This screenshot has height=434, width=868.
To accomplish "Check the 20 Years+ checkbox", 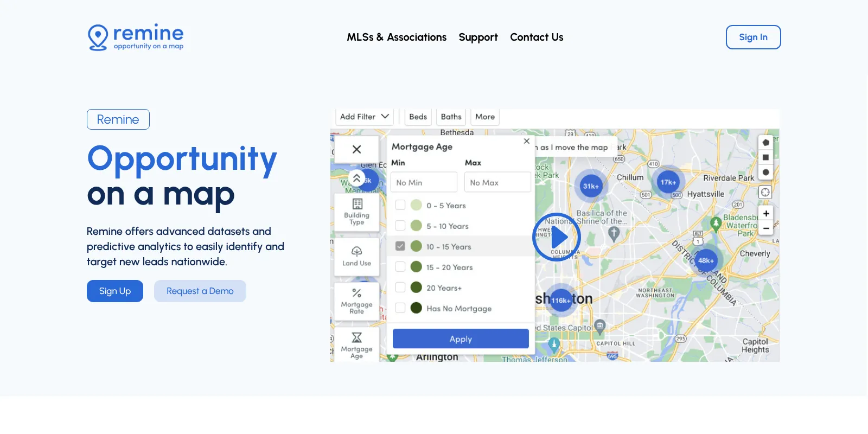I will [x=400, y=288].
